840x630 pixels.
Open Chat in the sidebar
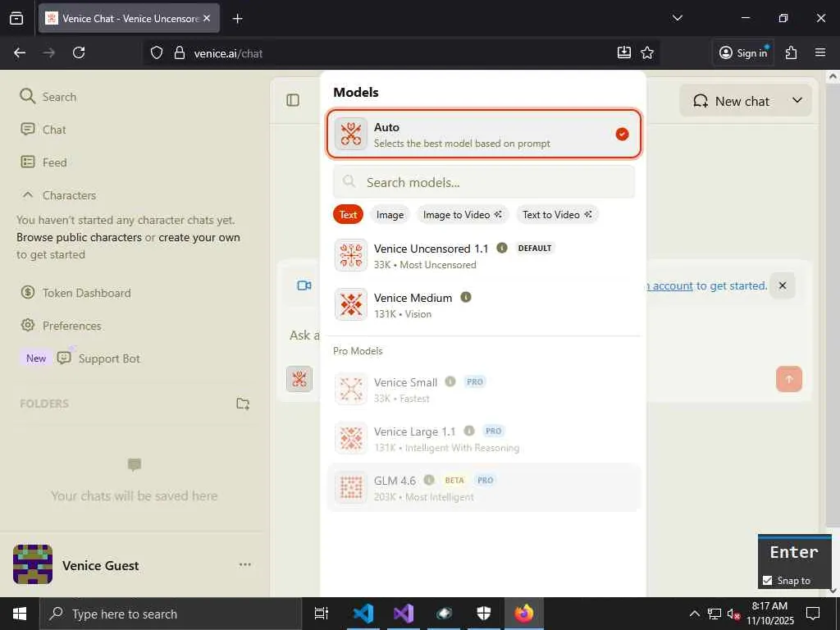tap(43, 130)
